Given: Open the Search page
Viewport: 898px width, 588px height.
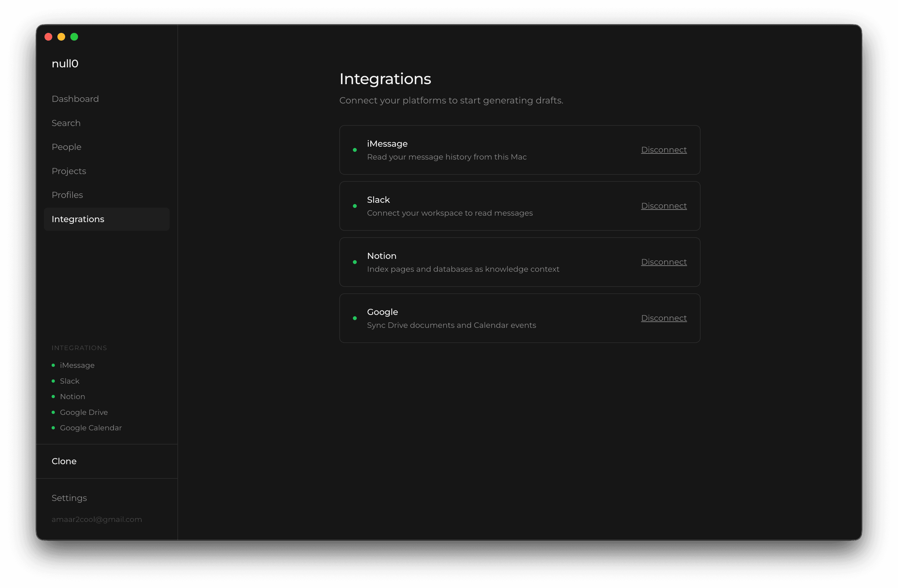Looking at the screenshot, I should tap(66, 122).
